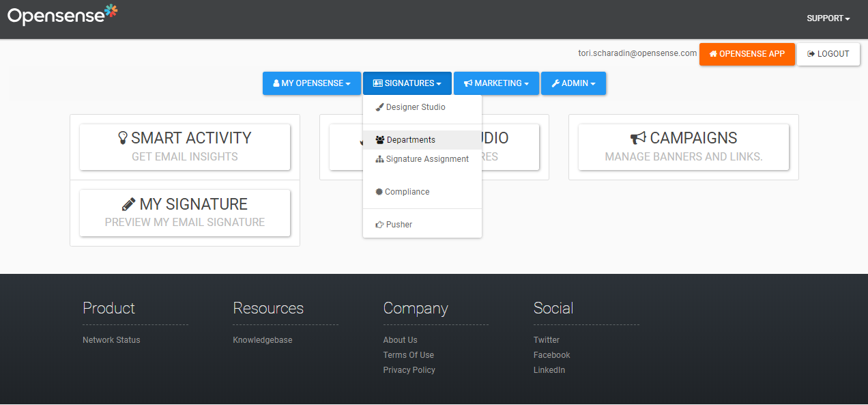This screenshot has height=405, width=868.
Task: Click the user icon in My Opensense
Action: tap(276, 83)
